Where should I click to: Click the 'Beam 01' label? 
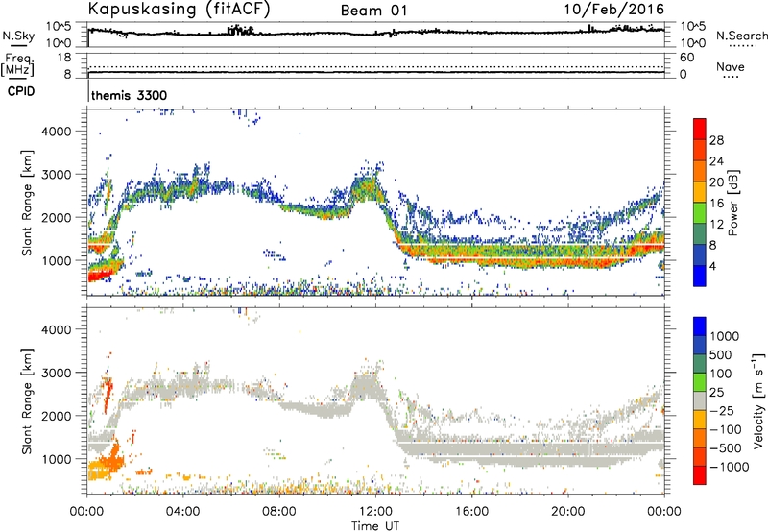click(x=373, y=11)
